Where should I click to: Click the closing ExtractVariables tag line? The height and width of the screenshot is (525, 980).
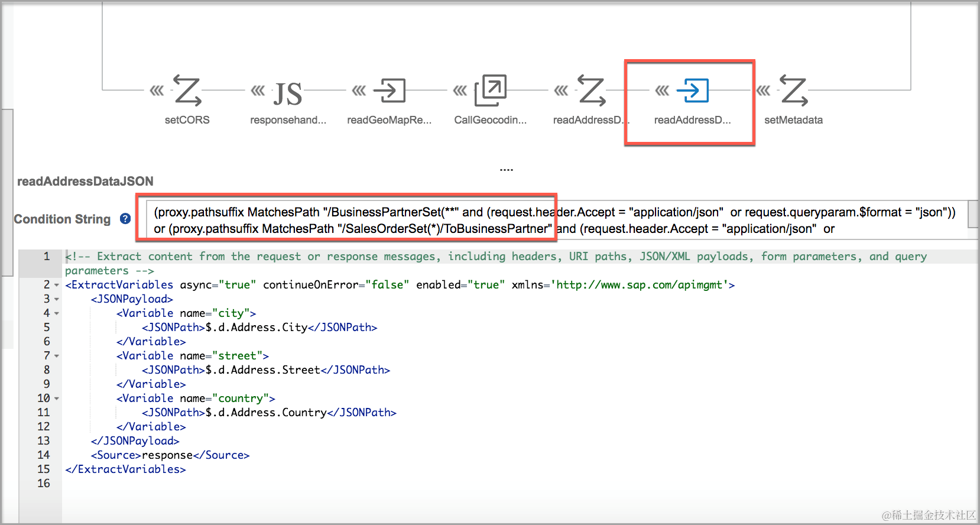(125, 469)
